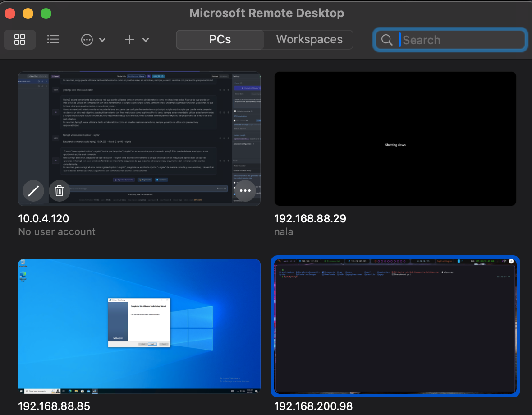This screenshot has height=415, width=532.
Task: Delete the 10.0.4.120 PC with the trash icon
Action: (59, 191)
